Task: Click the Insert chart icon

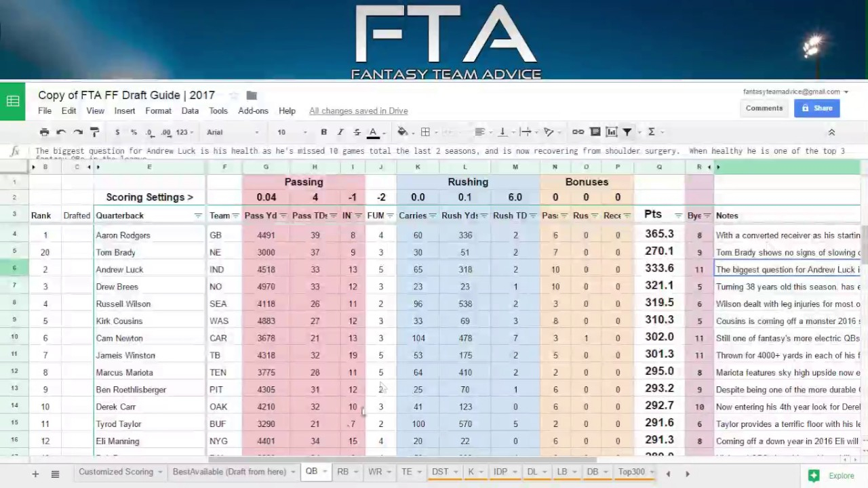Action: (x=612, y=132)
